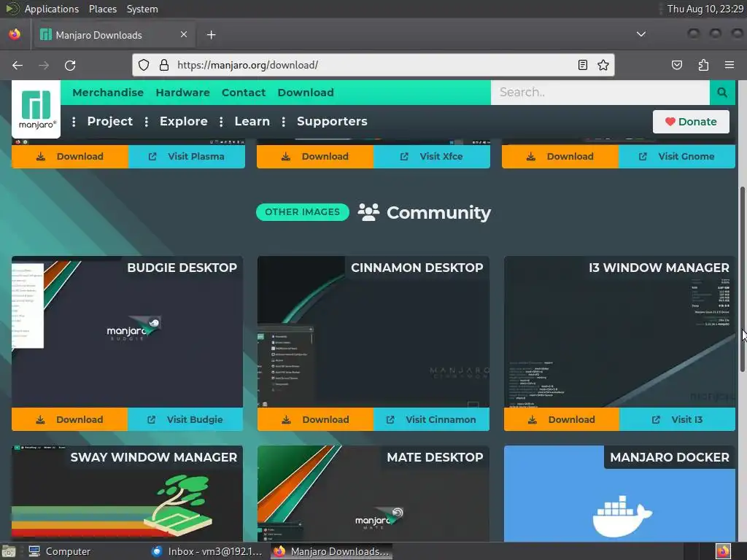
Task: Click the I3 Window Manager preview thumbnail
Action: click(619, 332)
